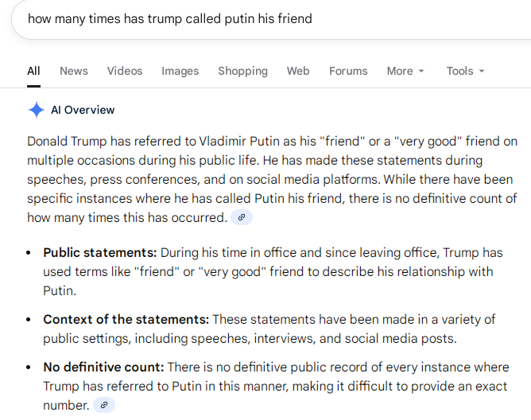Viewport: 531px width, 420px height.
Task: Click the bullet dot beside 'Public statements'
Action: pos(28,253)
